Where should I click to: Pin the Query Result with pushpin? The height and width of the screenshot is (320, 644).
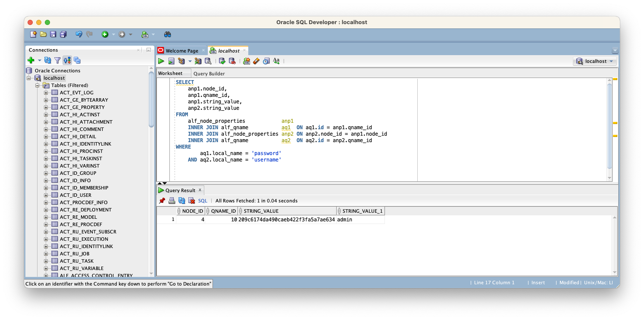pyautogui.click(x=162, y=201)
